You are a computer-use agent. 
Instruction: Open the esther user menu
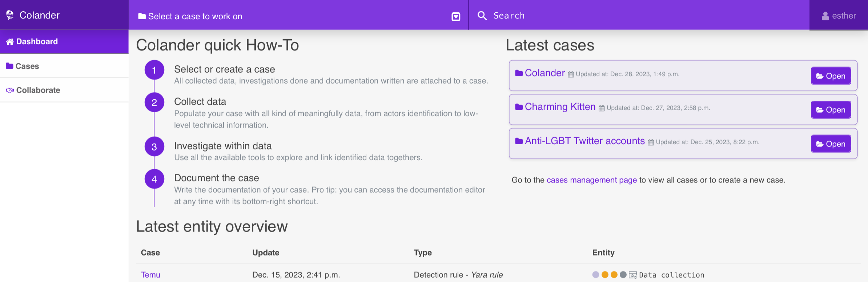[839, 16]
